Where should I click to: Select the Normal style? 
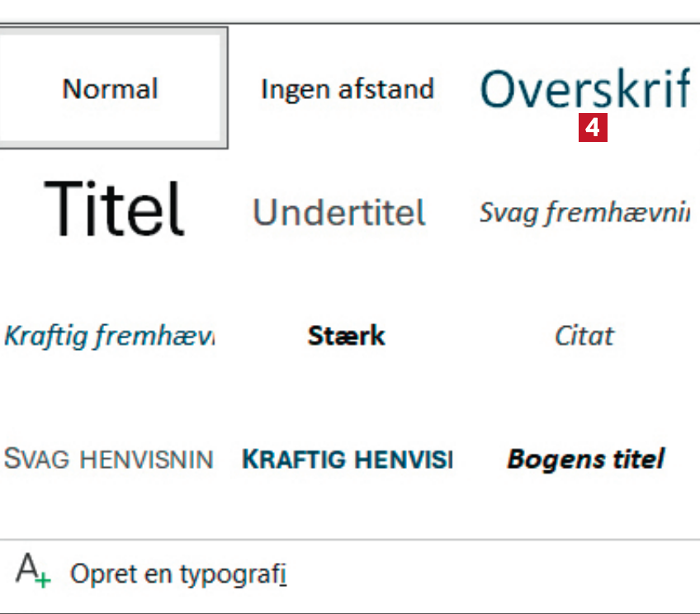point(111,88)
